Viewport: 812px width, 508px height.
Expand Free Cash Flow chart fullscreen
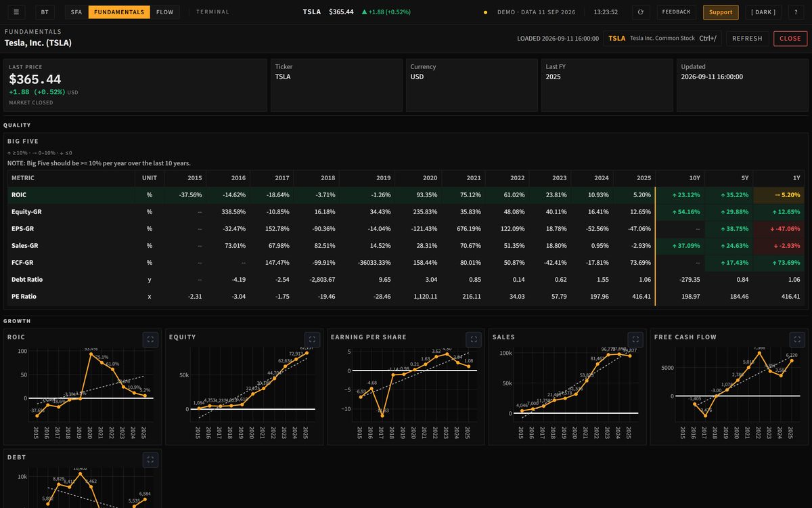797,339
